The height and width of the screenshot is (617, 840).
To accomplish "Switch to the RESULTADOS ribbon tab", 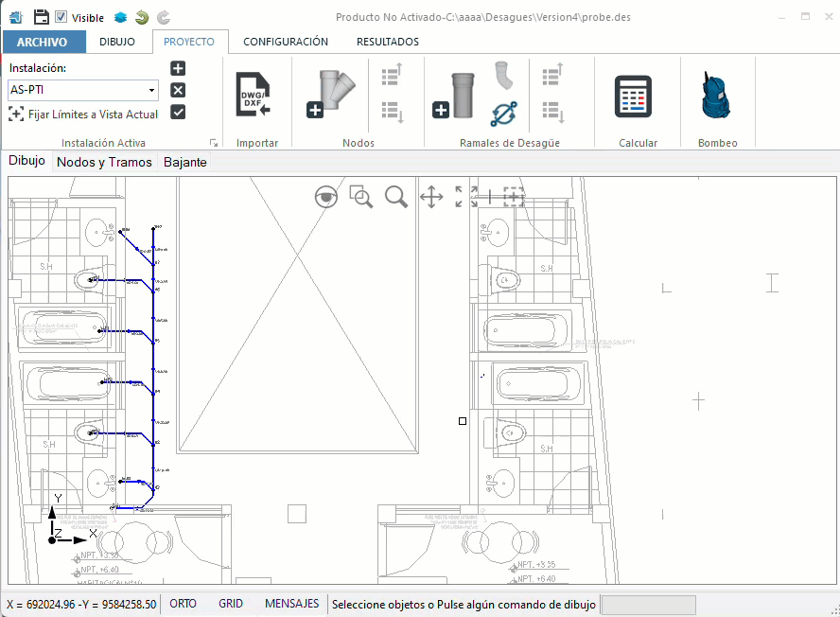I will (x=387, y=42).
